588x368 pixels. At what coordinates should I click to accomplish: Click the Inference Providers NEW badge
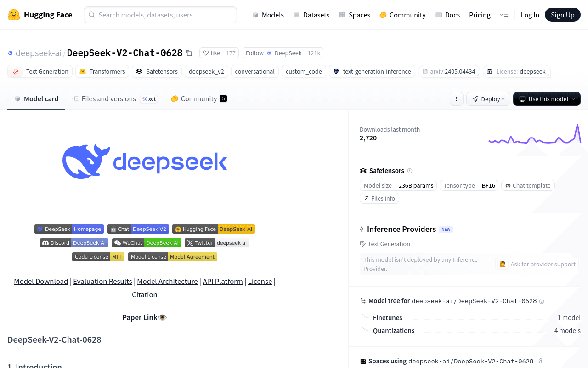click(x=446, y=229)
